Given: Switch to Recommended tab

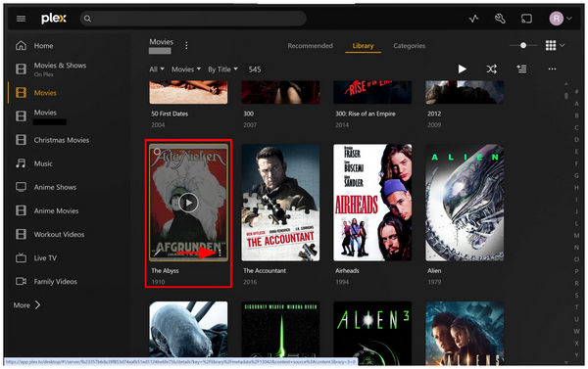Looking at the screenshot, I should point(310,46).
